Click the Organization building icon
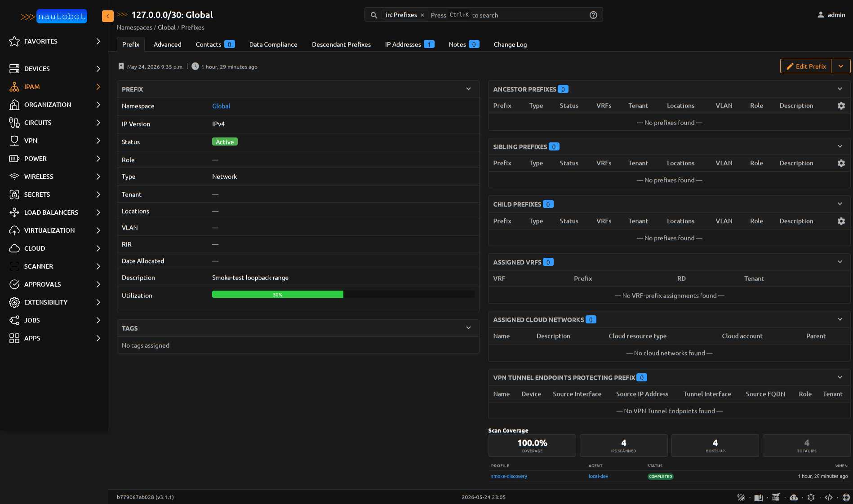Viewport: 853px width, 504px height. point(14,105)
